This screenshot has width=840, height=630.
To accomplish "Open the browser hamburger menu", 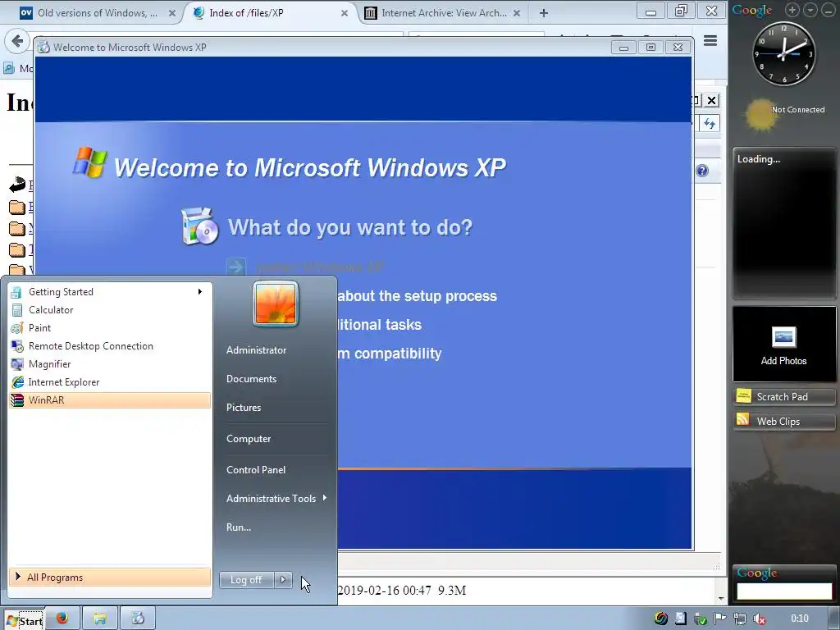I will click(x=710, y=41).
